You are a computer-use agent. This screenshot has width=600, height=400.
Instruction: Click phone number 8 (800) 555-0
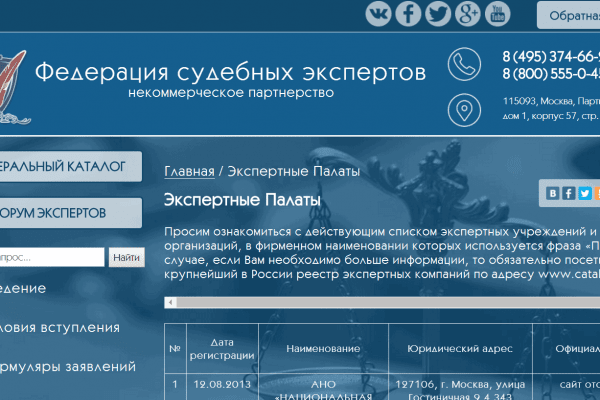[551, 73]
